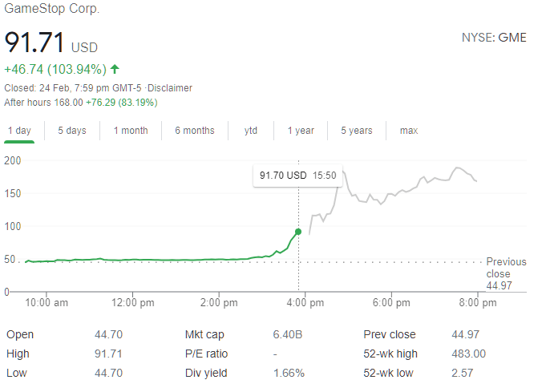Click the 52-wk high label
546x392 pixels.
click(390, 354)
